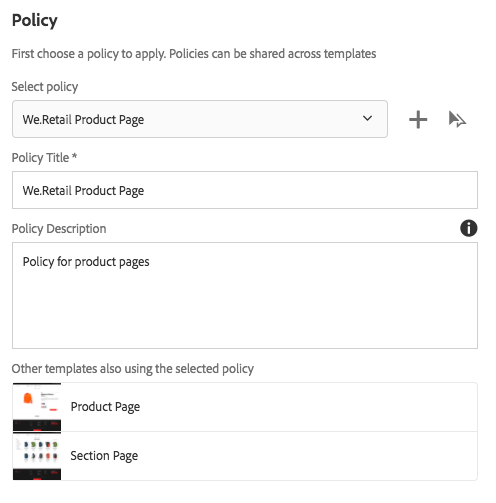Click 'We.Retail Product Page' text in dropdown
This screenshot has height=503, width=496.
click(83, 120)
